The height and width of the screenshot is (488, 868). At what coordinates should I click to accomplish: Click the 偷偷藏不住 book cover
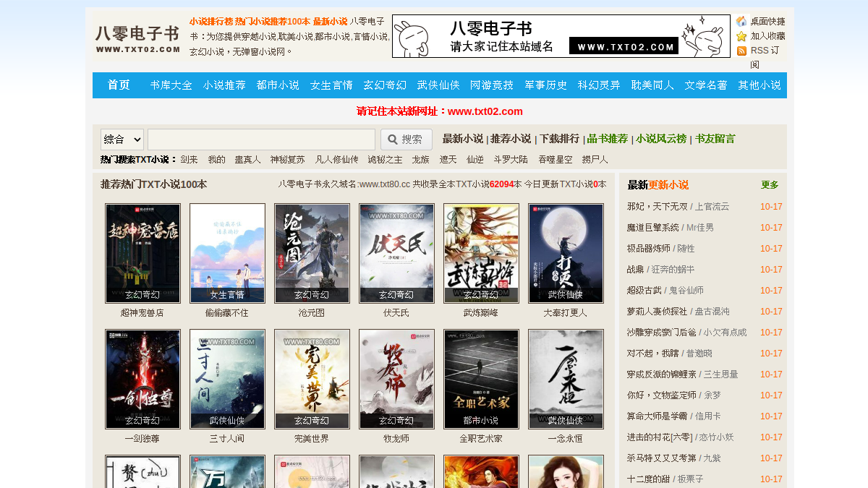[227, 253]
